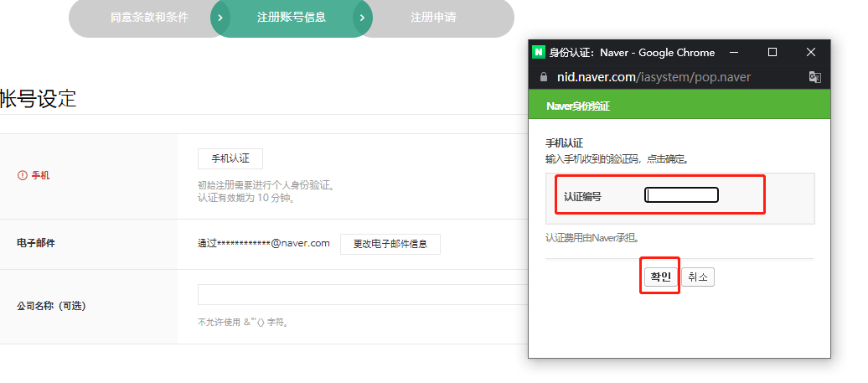This screenshot has height=383, width=868.
Task: Click the 公司名称（可选） label
Action: click(51, 306)
